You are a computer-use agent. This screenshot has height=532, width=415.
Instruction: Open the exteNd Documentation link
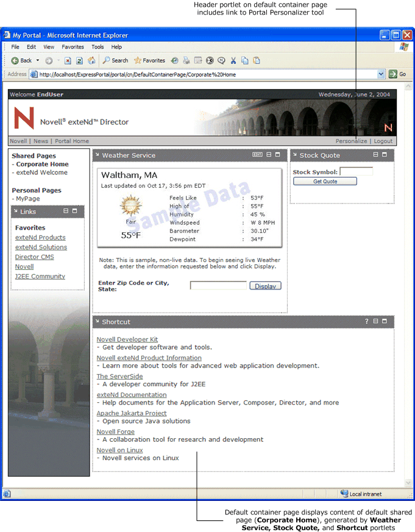132,395
